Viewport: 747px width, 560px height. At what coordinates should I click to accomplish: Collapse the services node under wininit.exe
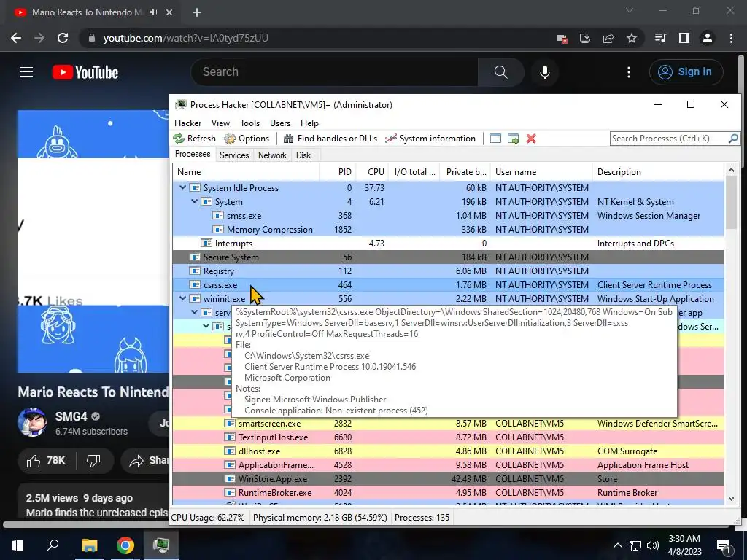pos(194,312)
